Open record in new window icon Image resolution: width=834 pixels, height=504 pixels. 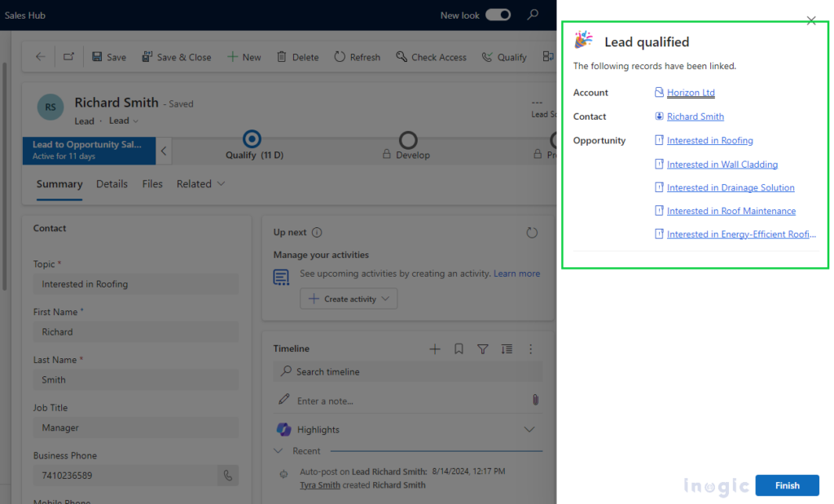(68, 57)
